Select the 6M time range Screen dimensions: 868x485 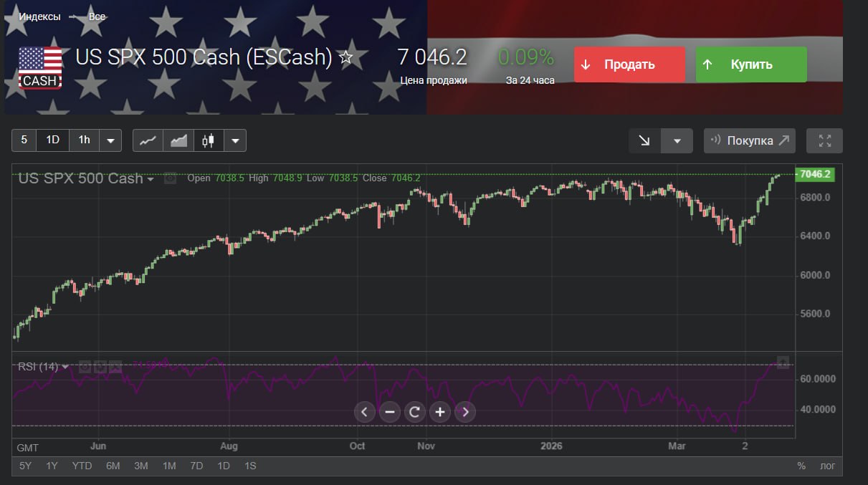[x=113, y=466]
